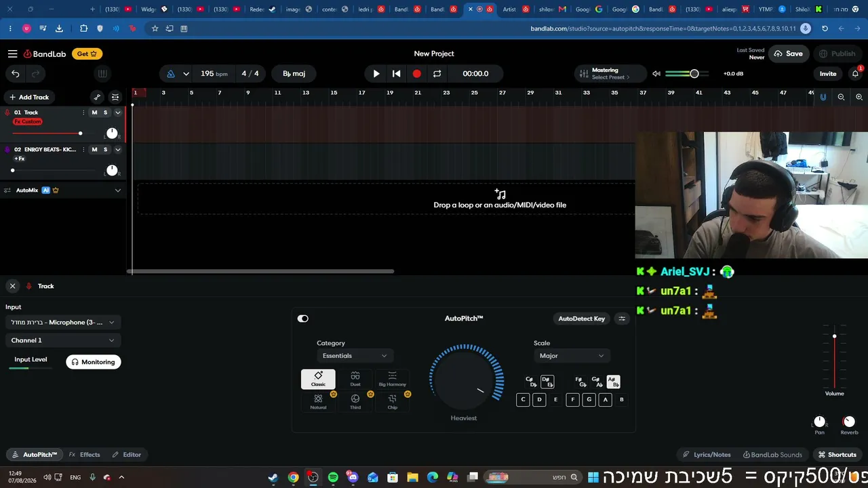Open the track mixer view icon
The height and width of the screenshot is (488, 868).
(x=115, y=97)
